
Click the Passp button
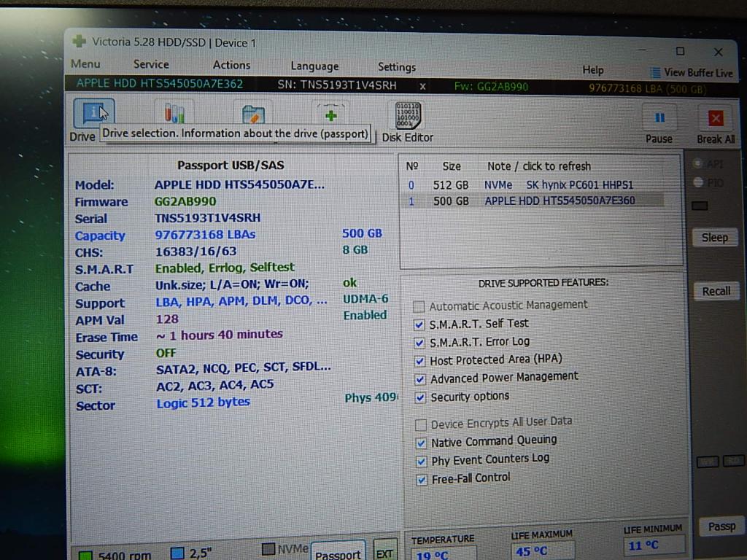coord(721,526)
